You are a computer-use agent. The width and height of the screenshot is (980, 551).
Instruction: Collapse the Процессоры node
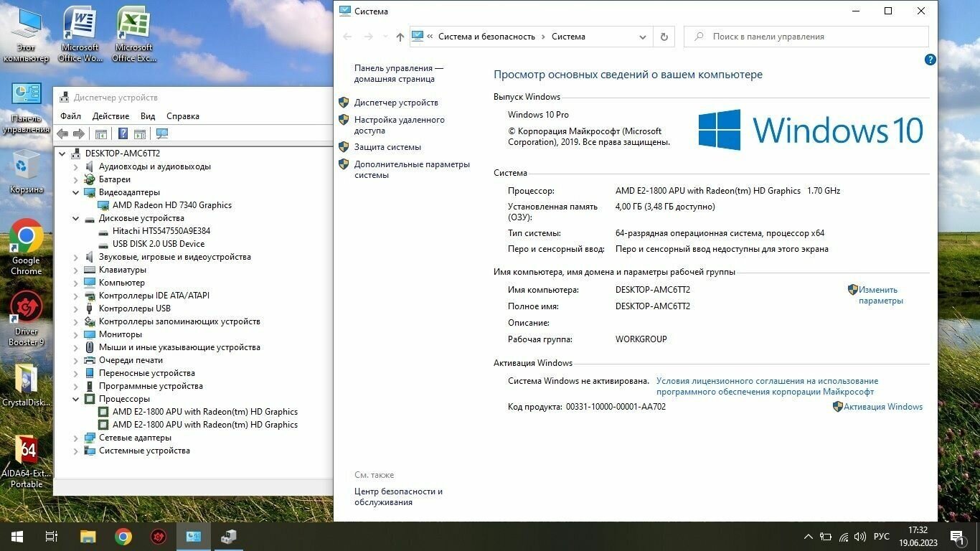[76, 399]
